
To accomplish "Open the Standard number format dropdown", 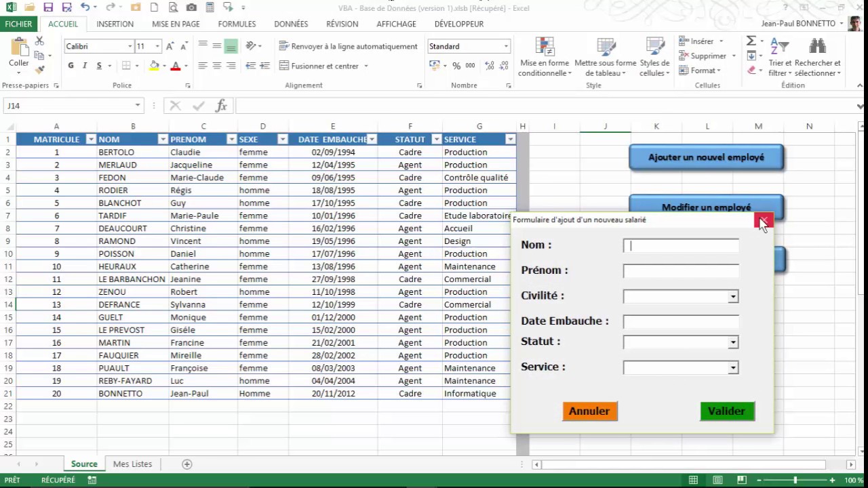I will (506, 47).
